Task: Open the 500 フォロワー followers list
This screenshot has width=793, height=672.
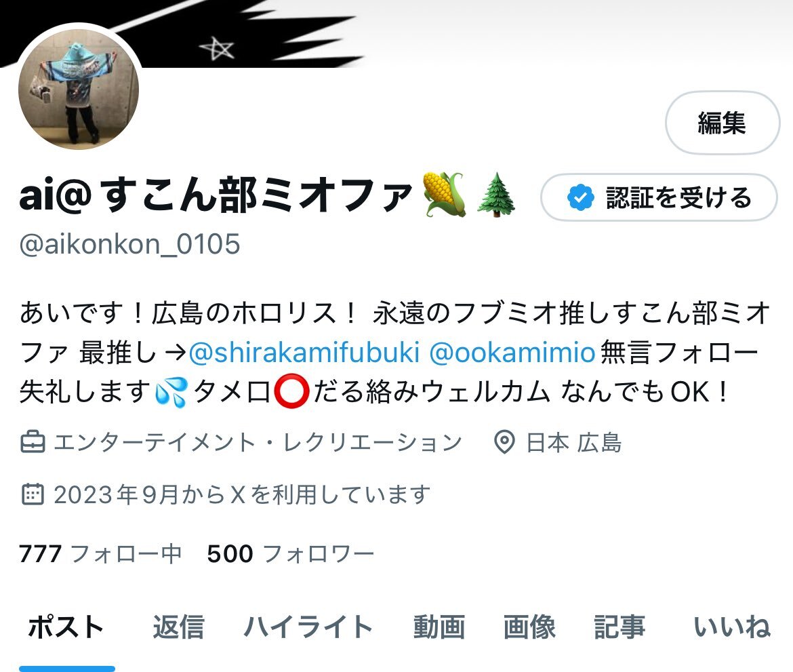Action: (291, 553)
